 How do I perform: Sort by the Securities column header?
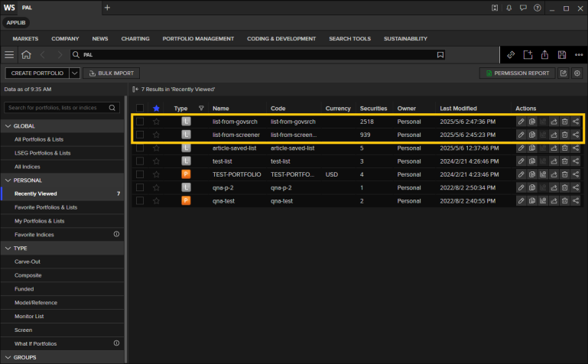pos(373,109)
